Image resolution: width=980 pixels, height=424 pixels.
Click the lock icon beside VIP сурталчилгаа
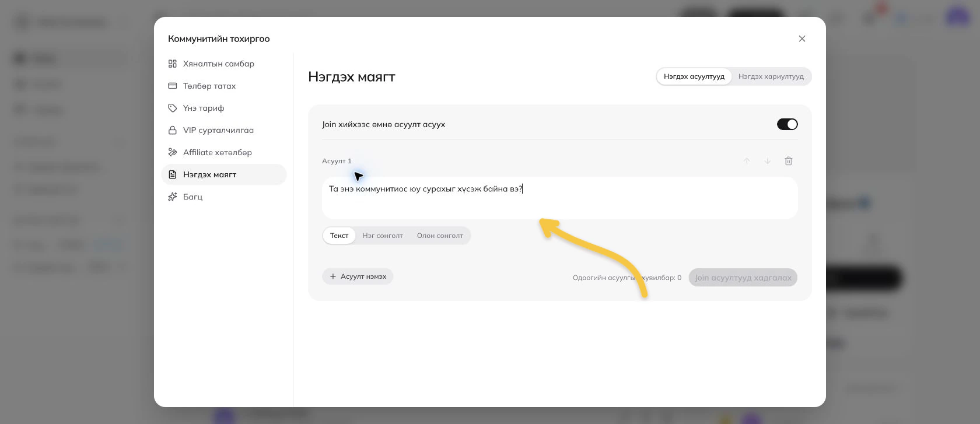tap(173, 130)
